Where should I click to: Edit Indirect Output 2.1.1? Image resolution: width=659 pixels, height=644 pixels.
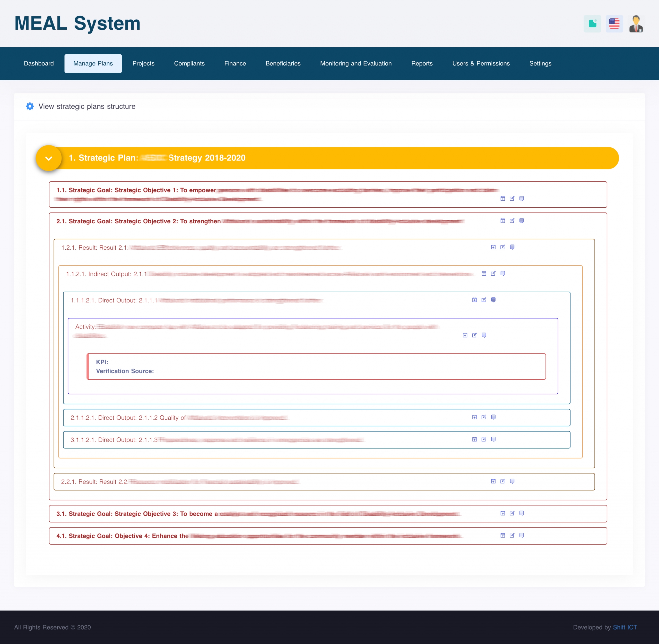tap(493, 273)
